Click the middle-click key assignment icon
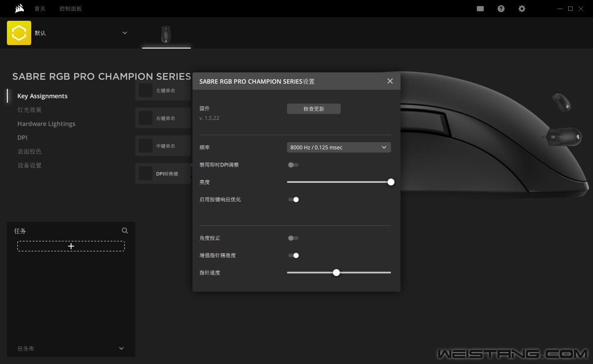Screen dimensions: 593x364 (146, 146)
